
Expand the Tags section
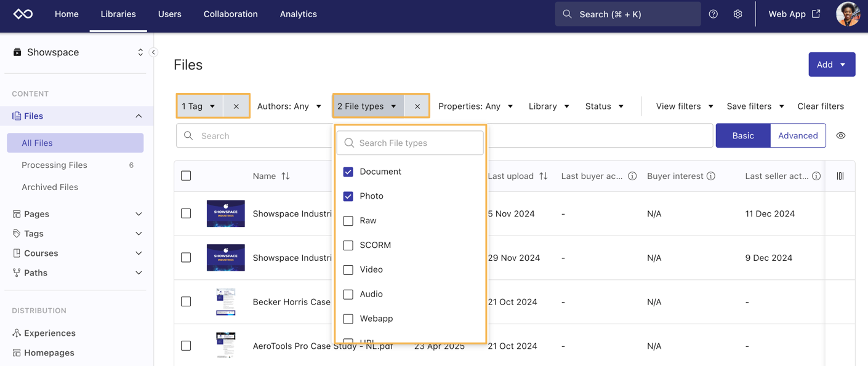click(139, 234)
